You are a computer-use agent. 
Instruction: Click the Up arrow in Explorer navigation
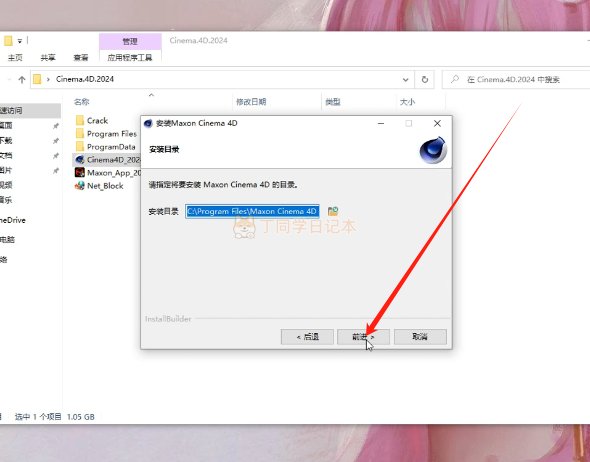tap(21, 79)
